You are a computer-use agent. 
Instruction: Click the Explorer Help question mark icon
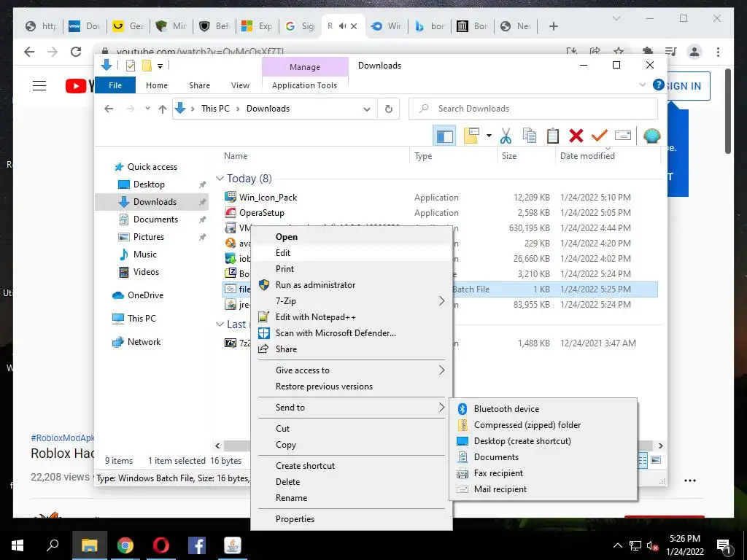coord(658,85)
